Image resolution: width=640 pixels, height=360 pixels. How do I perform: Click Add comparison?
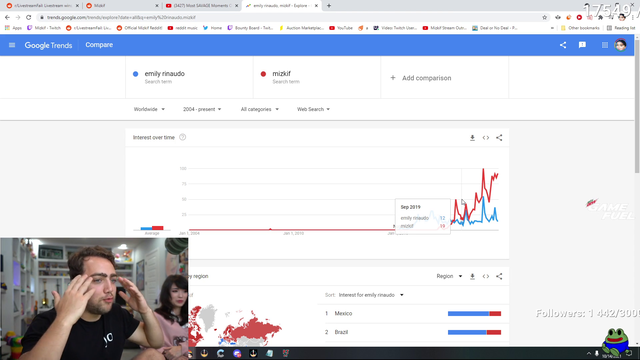pos(421,78)
